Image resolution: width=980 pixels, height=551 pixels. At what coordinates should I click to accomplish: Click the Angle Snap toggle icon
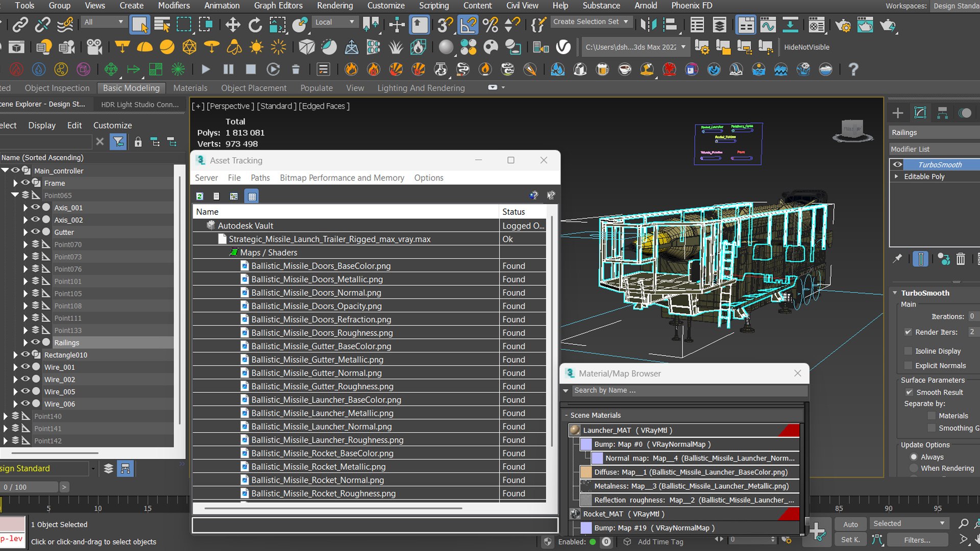pyautogui.click(x=468, y=24)
